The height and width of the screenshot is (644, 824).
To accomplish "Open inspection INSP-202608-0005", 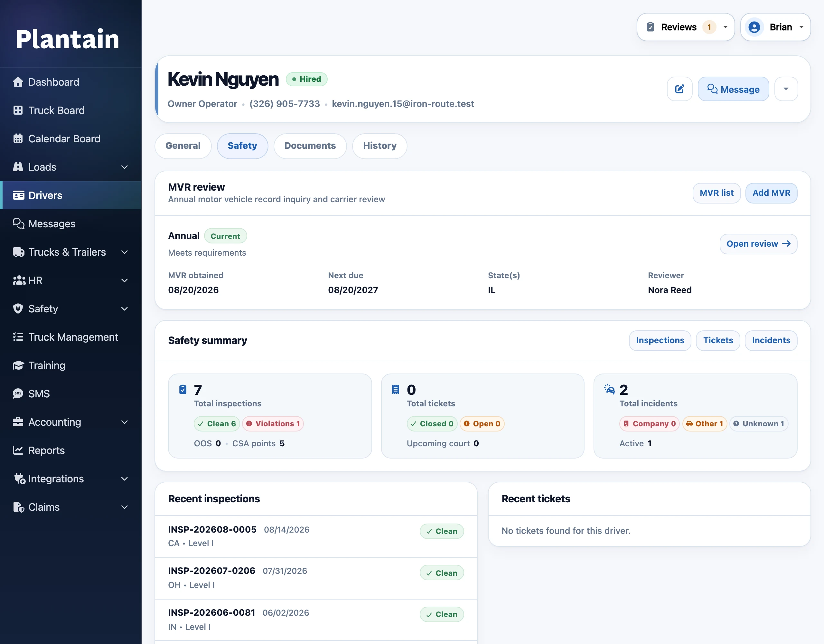I will (x=316, y=536).
